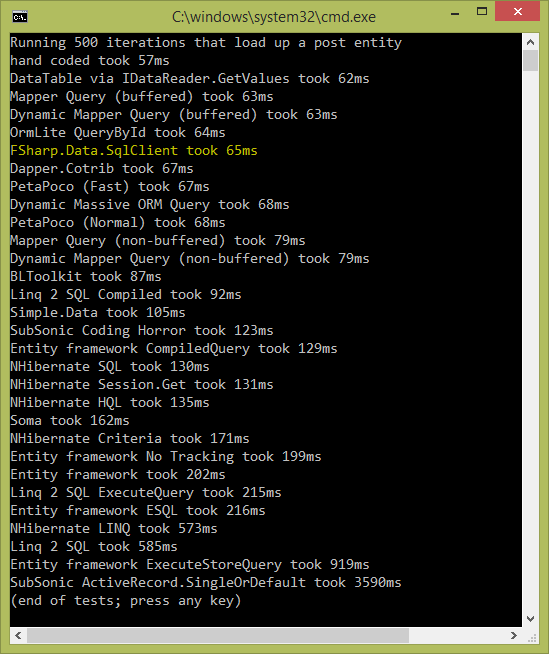This screenshot has width=549, height=654.
Task: Click the vertical scrollbar thumb
Action: (x=530, y=61)
